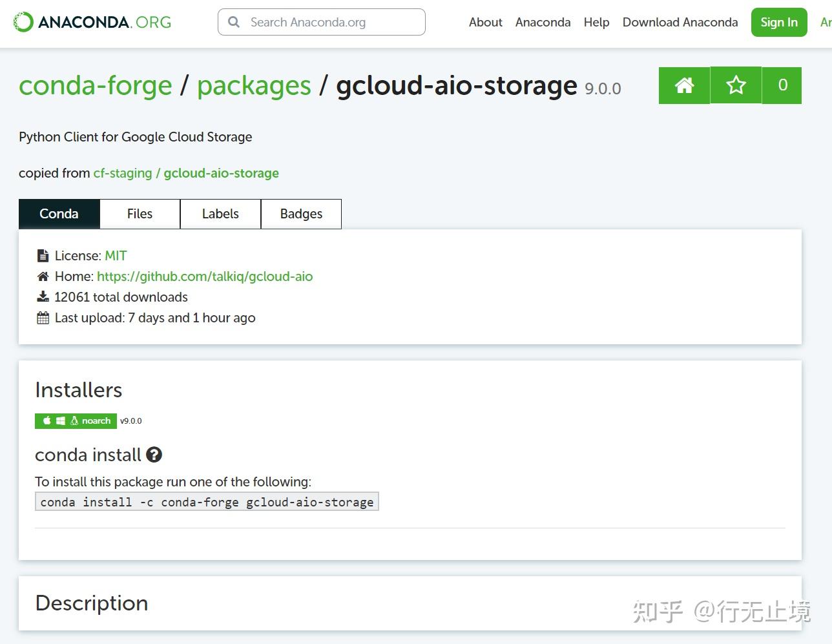Open the Help menu

click(596, 22)
